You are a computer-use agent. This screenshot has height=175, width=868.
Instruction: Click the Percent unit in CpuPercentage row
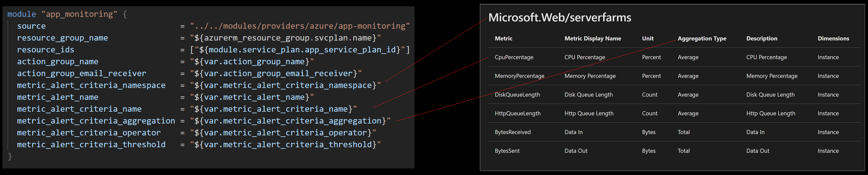click(x=651, y=57)
